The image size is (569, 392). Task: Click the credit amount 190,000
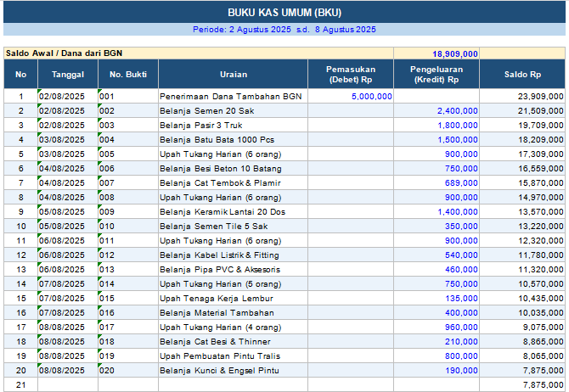coord(437,370)
